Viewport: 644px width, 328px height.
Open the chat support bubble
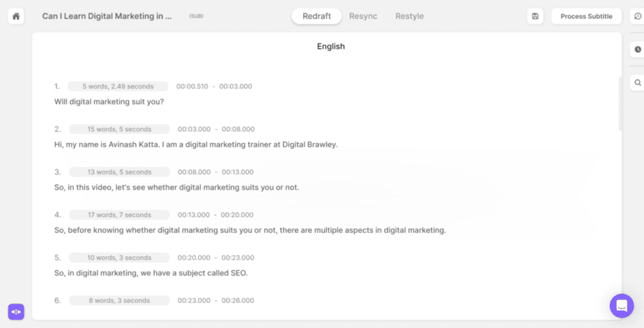coord(622,306)
